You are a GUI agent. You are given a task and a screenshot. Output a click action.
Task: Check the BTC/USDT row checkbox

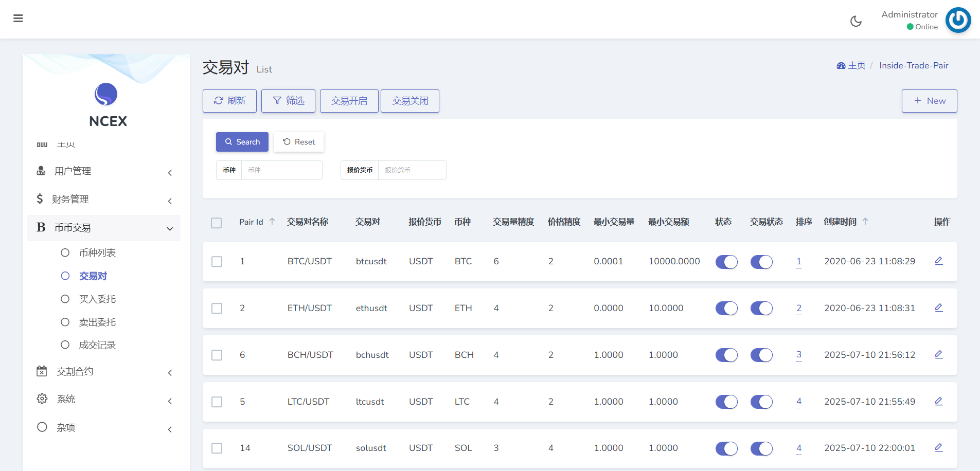(217, 262)
